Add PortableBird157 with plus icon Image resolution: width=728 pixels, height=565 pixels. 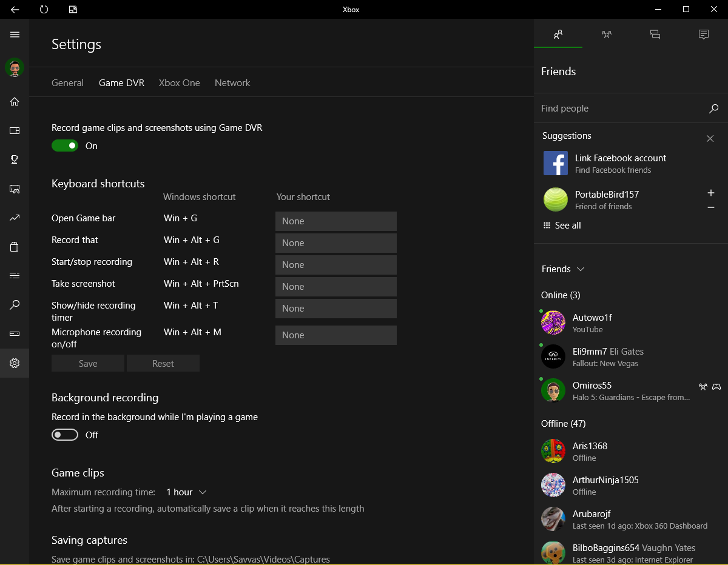pos(711,193)
